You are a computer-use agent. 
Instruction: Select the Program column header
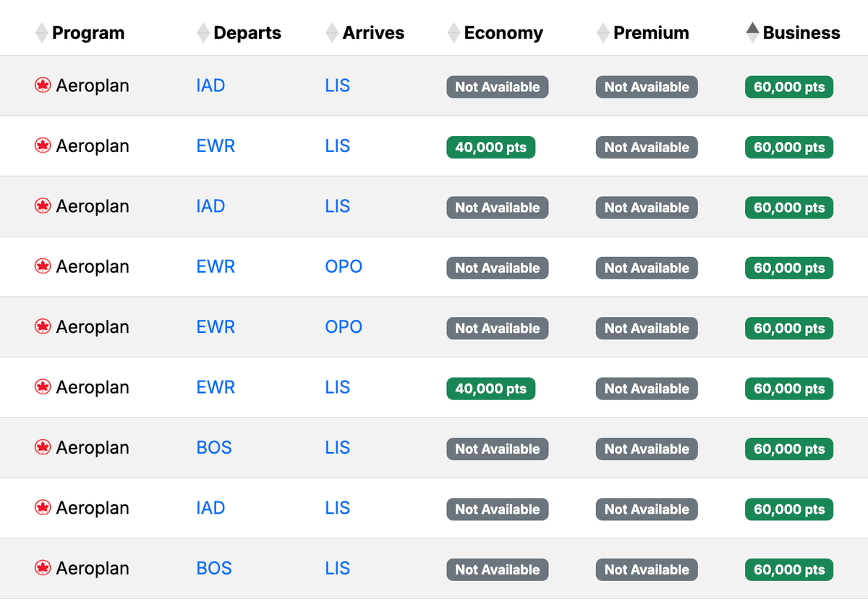[x=90, y=32]
